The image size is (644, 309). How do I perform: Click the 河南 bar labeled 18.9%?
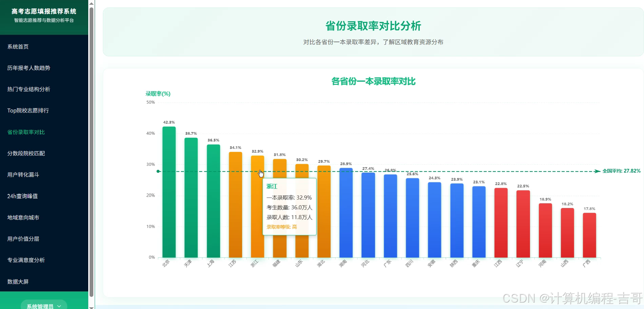545,230
